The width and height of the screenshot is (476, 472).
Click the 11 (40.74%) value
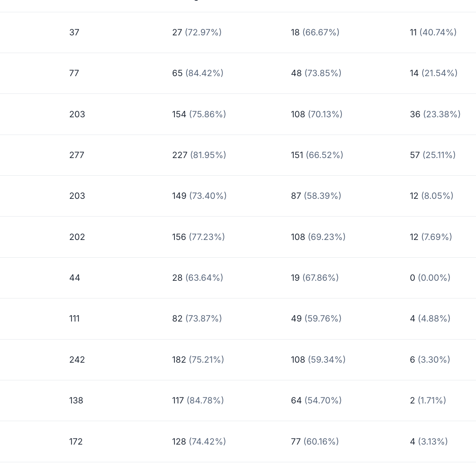(433, 32)
